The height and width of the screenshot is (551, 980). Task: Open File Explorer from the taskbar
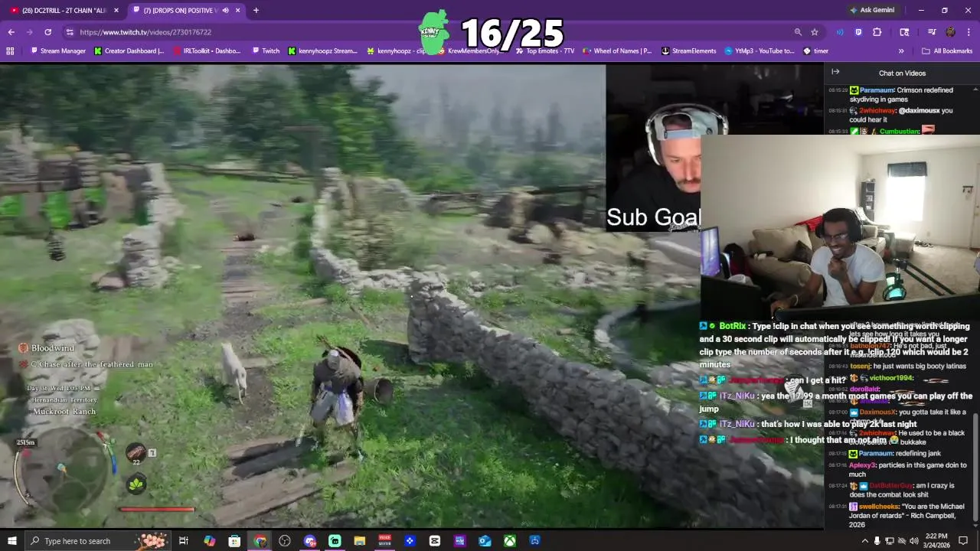tap(359, 541)
